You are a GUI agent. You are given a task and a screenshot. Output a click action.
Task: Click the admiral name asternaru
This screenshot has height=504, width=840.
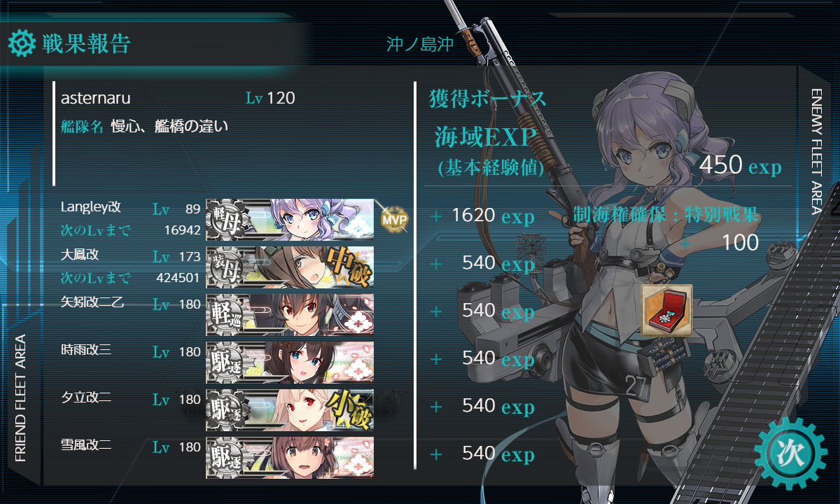[x=96, y=99]
